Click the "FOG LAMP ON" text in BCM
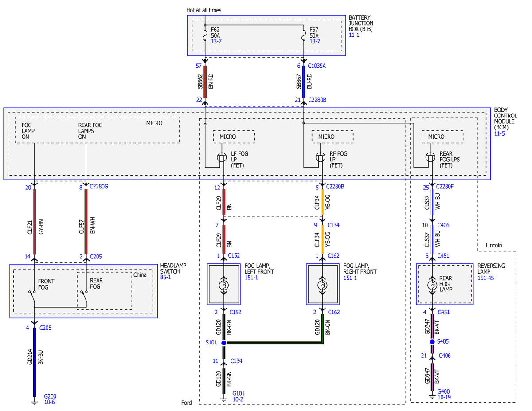The image size is (532, 411). 27,131
